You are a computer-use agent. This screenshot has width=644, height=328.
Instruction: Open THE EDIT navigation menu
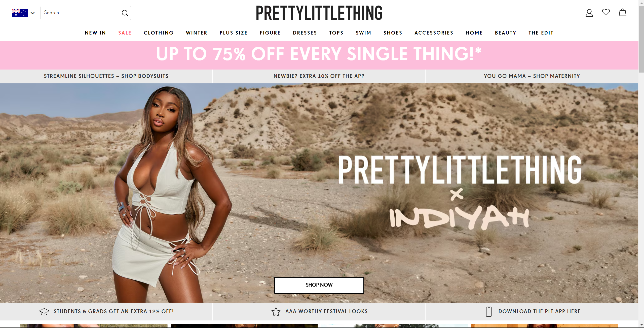pos(541,33)
